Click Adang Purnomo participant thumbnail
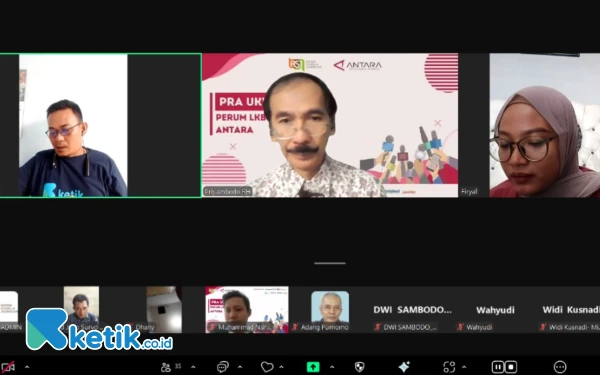Screen dimensions: 600x375 tap(330, 310)
